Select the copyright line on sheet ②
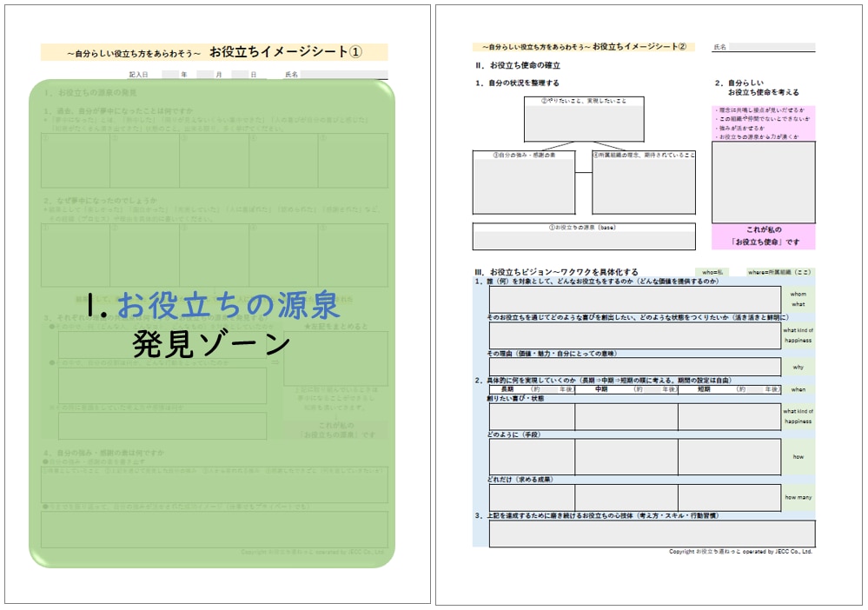 click(x=740, y=552)
